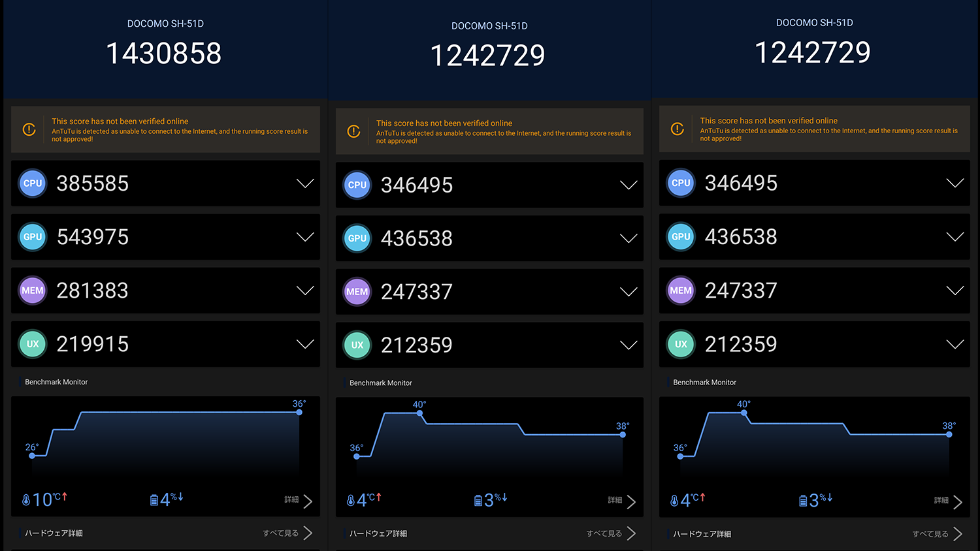This screenshot has width=980, height=551.
Task: Expand the UX 219915 row chevron
Action: pos(305,344)
